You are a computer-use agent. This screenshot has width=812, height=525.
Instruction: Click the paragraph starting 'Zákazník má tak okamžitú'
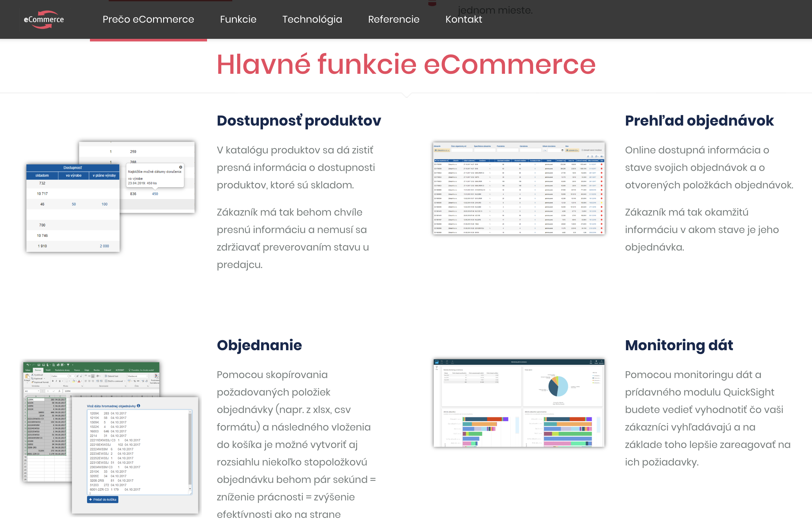[x=702, y=229]
